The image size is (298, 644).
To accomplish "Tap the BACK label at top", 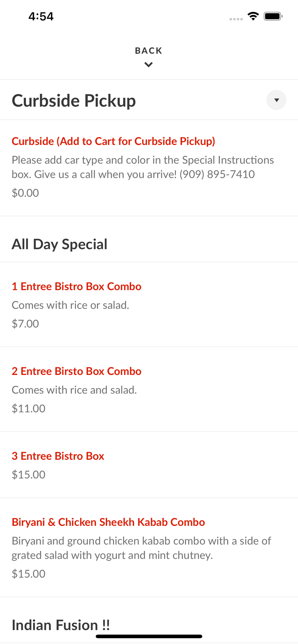I will pos(148,51).
